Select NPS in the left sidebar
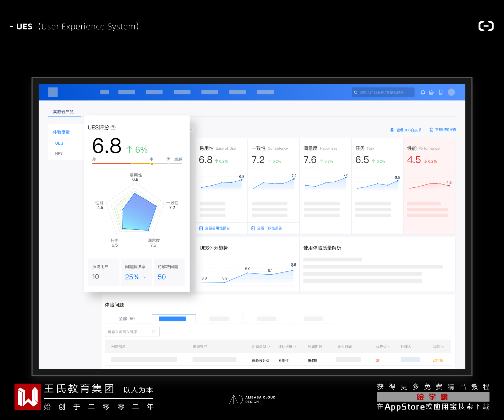Screen dimensions: 504x420 pyautogui.click(x=59, y=153)
